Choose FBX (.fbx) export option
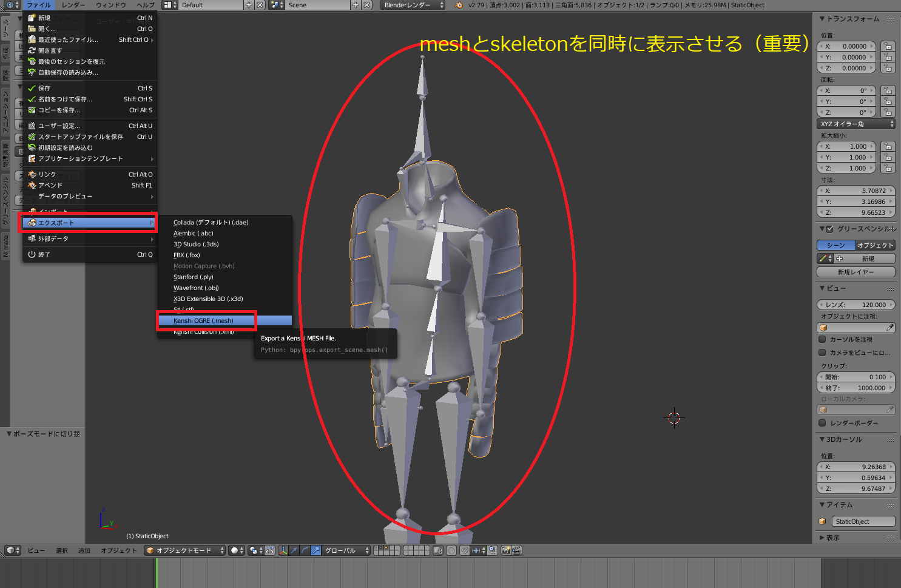The image size is (901, 588). click(224, 255)
